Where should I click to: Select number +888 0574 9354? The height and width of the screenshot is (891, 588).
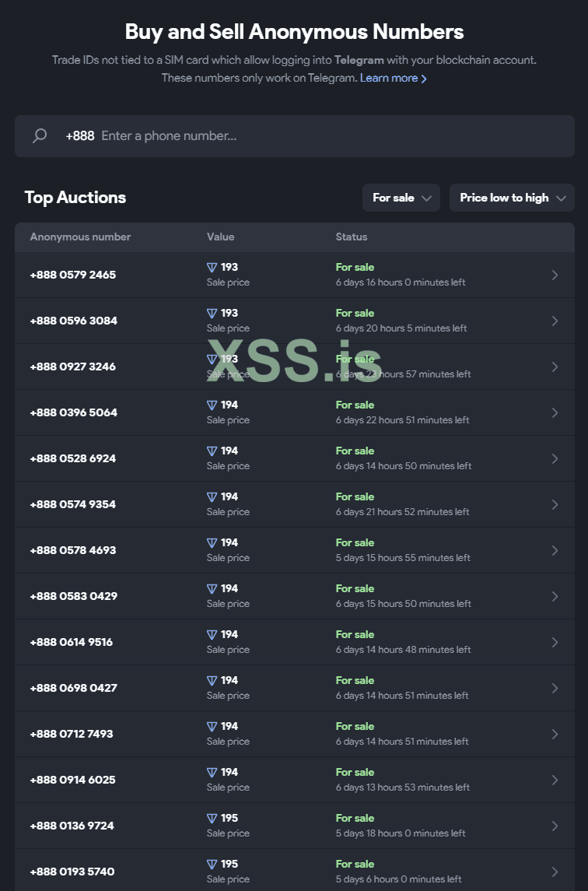pyautogui.click(x=73, y=504)
